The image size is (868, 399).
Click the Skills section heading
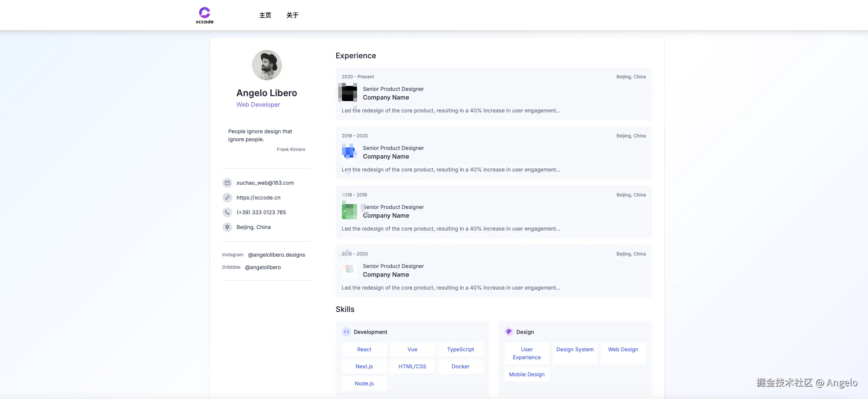click(x=345, y=309)
